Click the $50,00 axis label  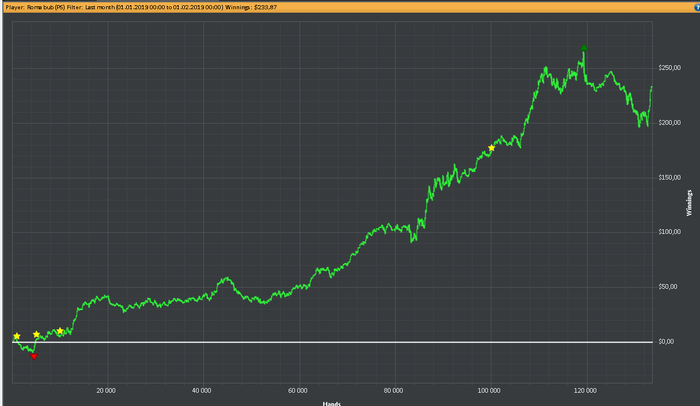point(668,287)
